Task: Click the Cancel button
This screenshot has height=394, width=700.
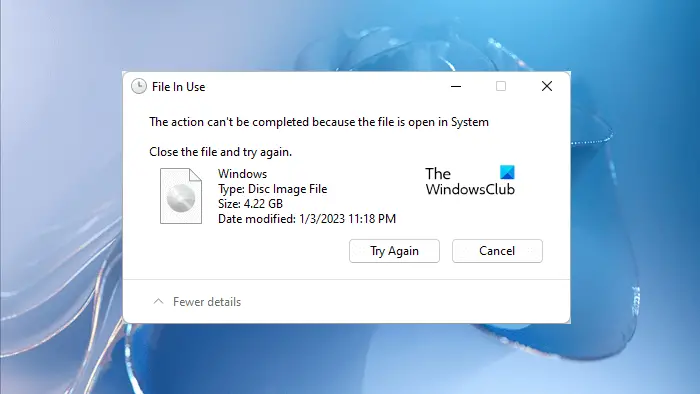Action: [x=497, y=251]
